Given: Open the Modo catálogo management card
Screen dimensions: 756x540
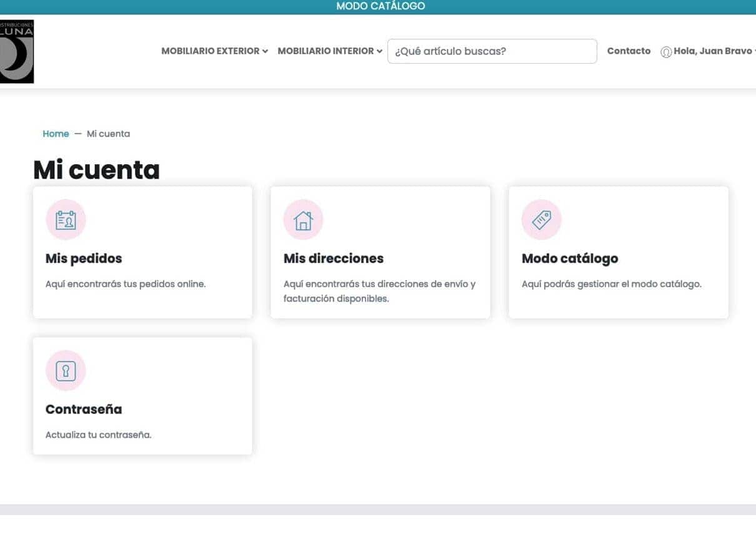Looking at the screenshot, I should pos(618,253).
